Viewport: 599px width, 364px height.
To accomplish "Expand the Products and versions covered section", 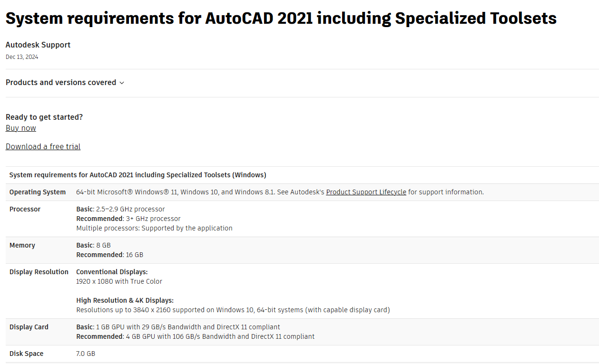I will (65, 83).
